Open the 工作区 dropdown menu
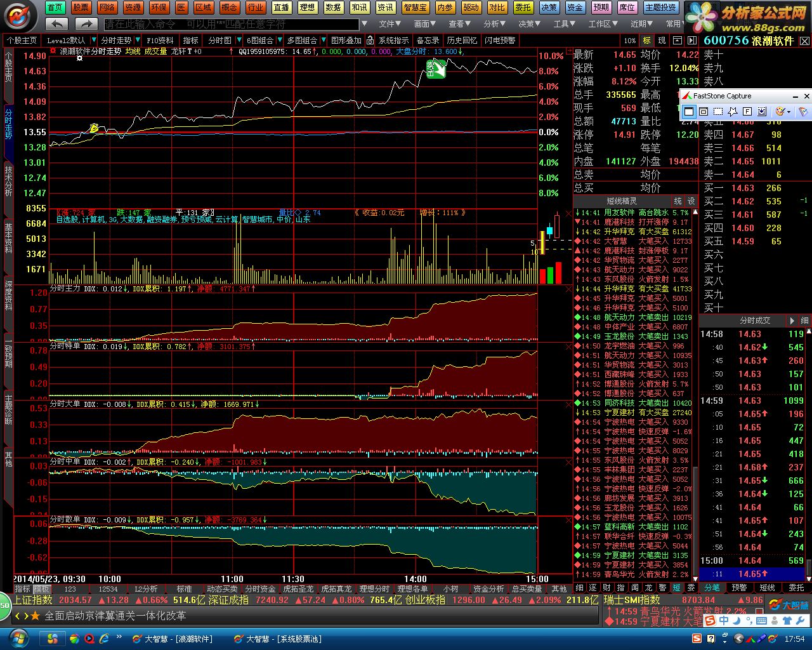 [603, 23]
